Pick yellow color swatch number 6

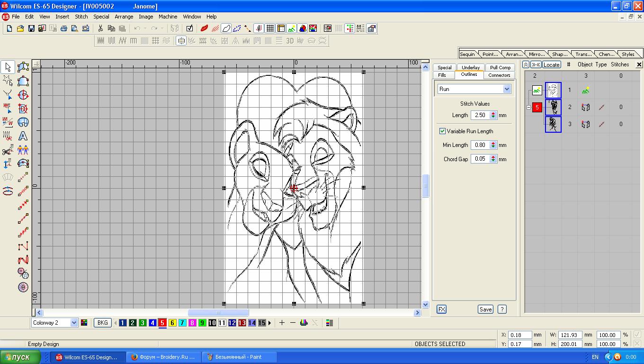172,323
